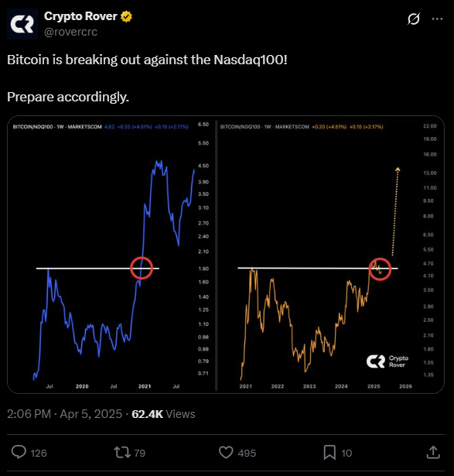The width and height of the screenshot is (454, 476).
Task: Repost this tweet with the retweet icon
Action: coord(122,452)
